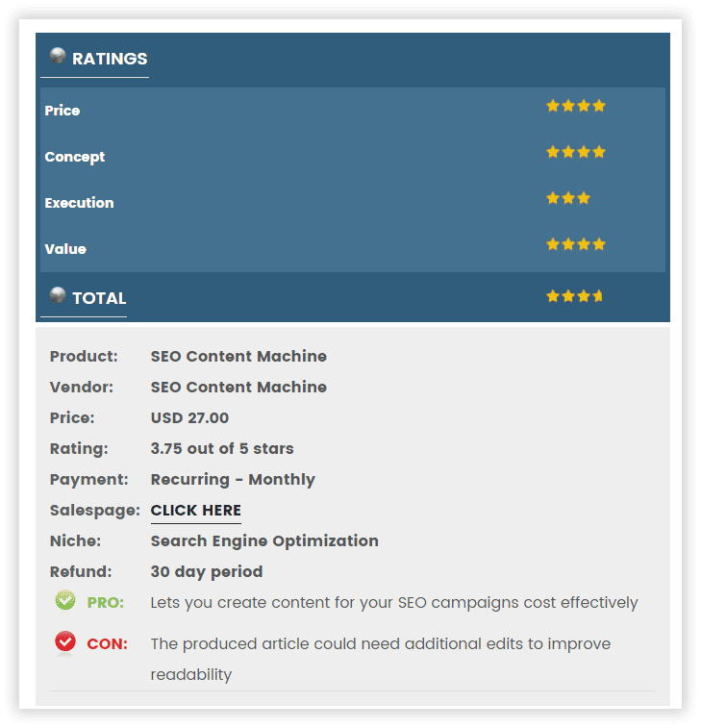Click the TOTAL stars with half star
Screen dimensions: 701x728
click(574, 296)
